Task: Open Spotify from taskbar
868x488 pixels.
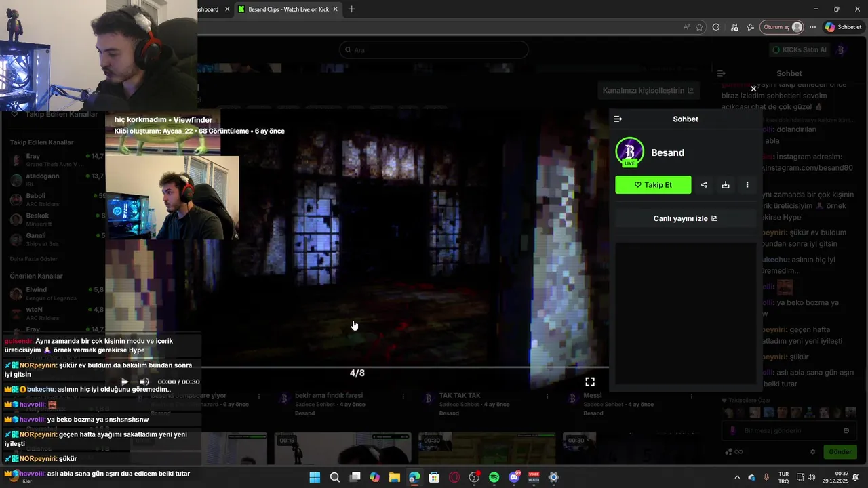Action: [494, 477]
